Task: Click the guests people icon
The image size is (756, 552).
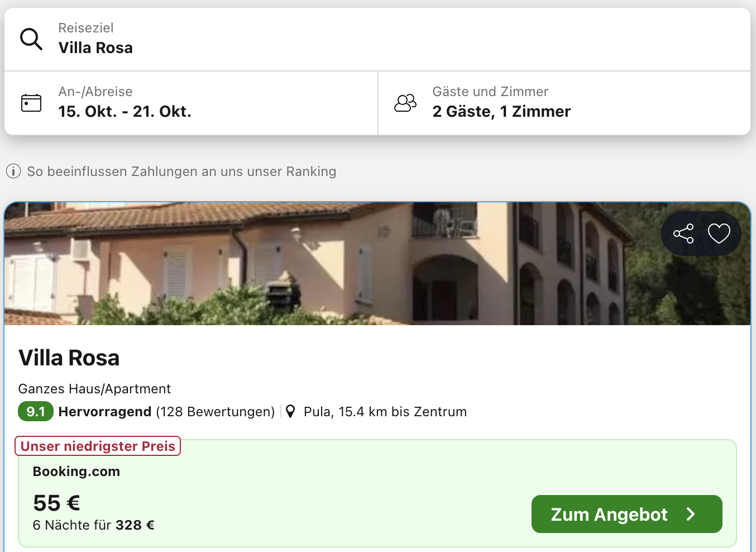Action: [405, 103]
